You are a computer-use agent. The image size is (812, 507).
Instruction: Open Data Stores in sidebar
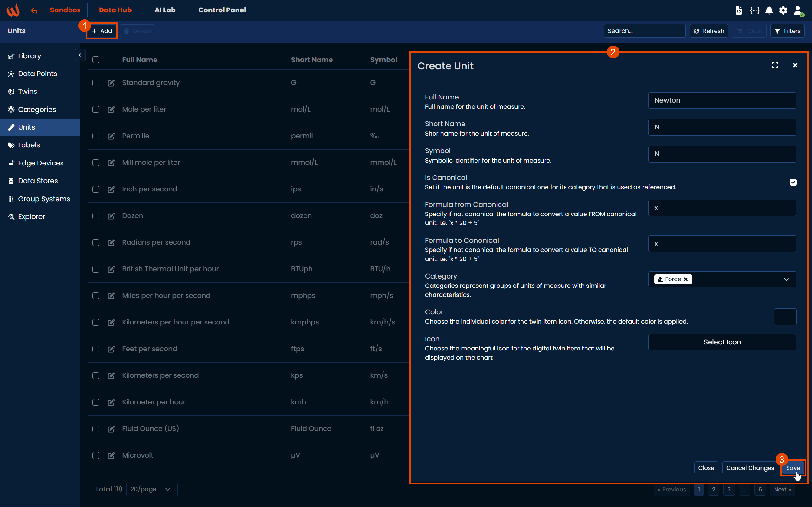pos(38,181)
